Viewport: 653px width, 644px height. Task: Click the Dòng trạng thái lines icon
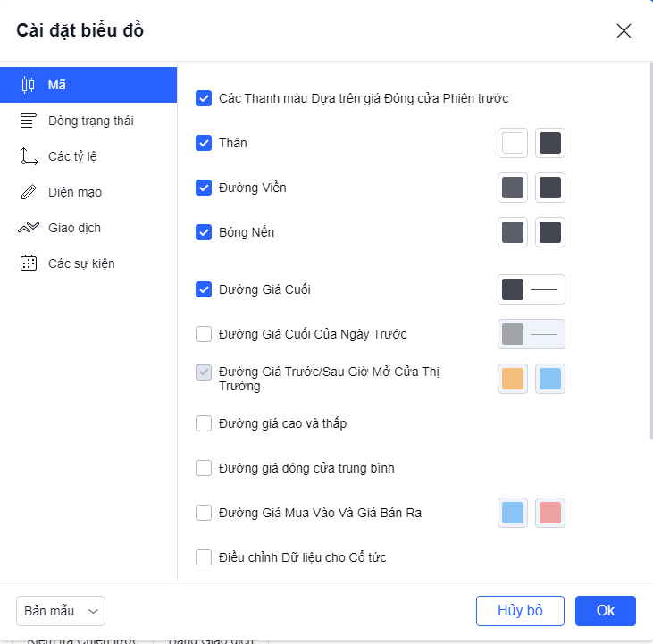point(29,121)
